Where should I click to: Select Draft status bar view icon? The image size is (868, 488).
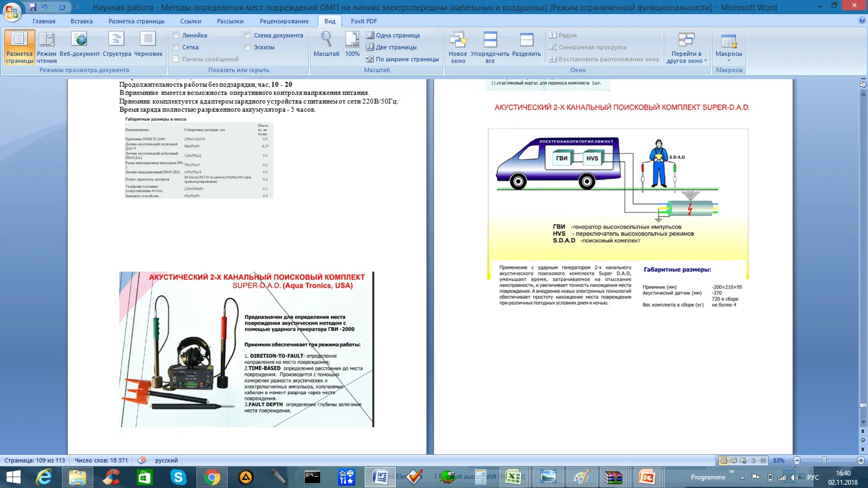[763, 460]
